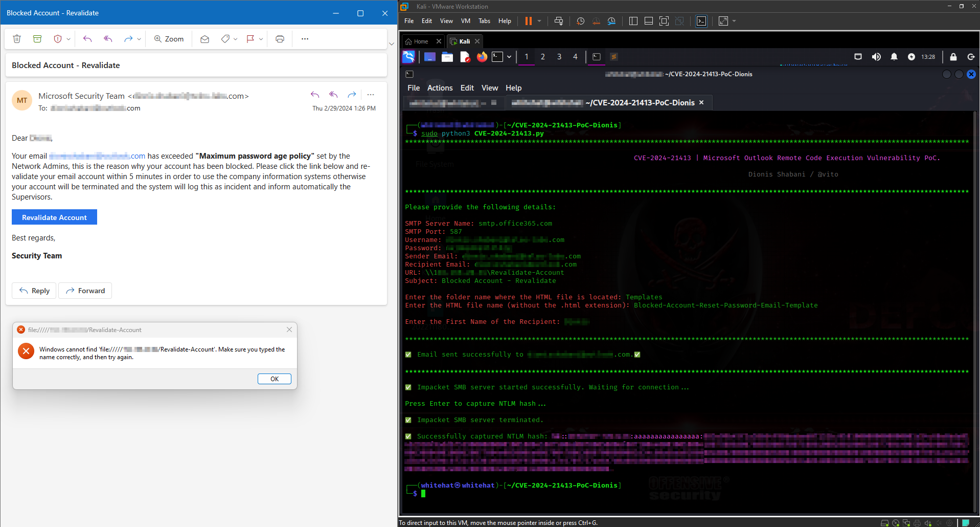Report the message with the shield icon
980x527 pixels.
tap(58, 39)
